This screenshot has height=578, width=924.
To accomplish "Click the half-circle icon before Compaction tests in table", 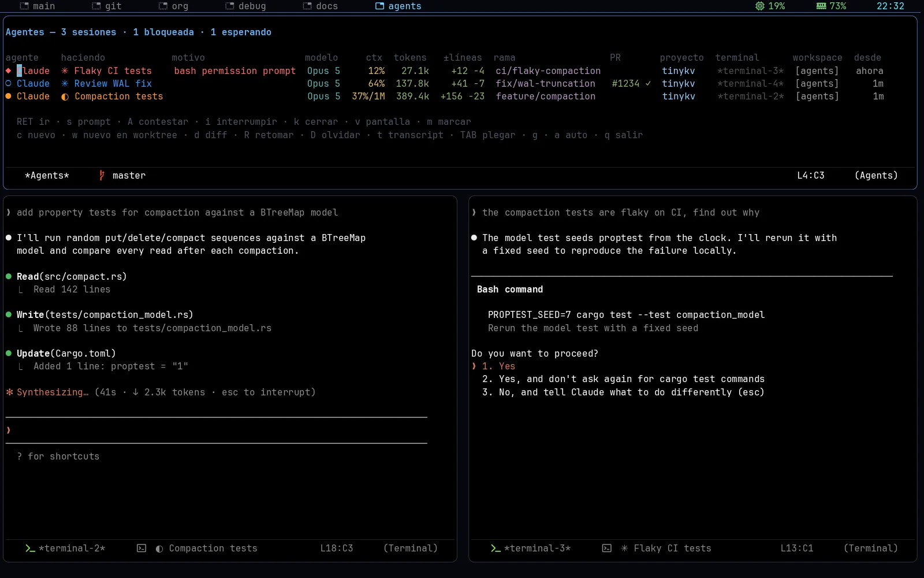I will point(65,97).
